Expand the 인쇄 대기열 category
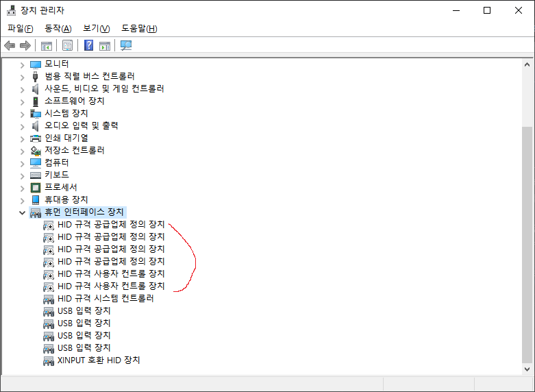Image resolution: width=535 pixels, height=392 pixels. (x=22, y=139)
